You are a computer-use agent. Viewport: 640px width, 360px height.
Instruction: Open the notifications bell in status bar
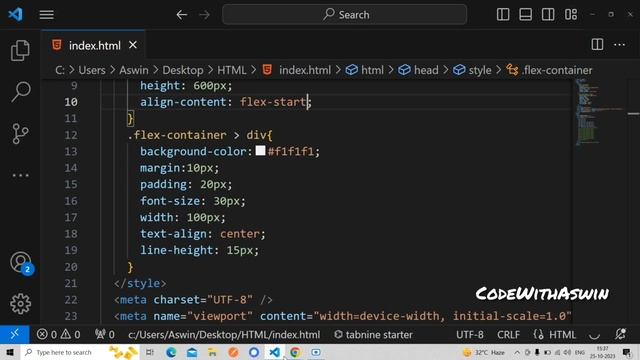[620, 335]
